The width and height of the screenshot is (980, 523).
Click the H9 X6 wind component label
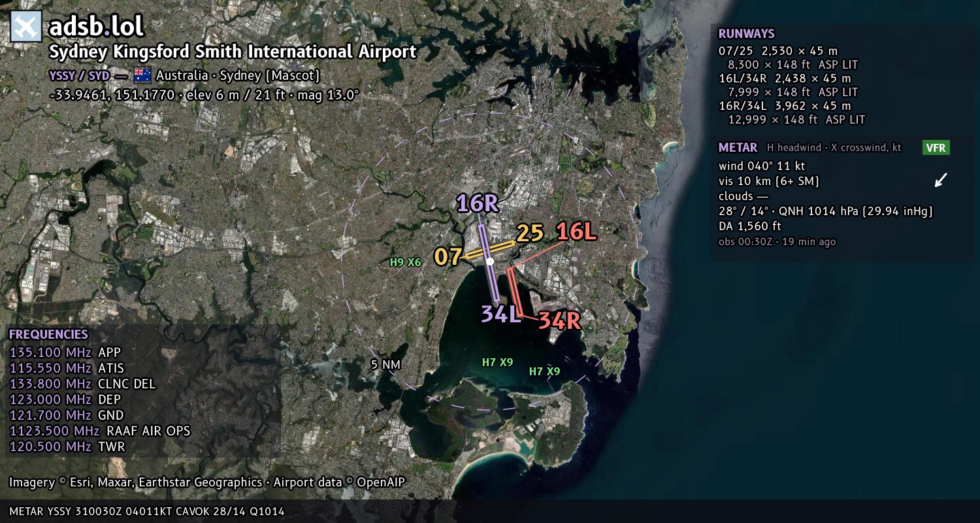[406, 262]
